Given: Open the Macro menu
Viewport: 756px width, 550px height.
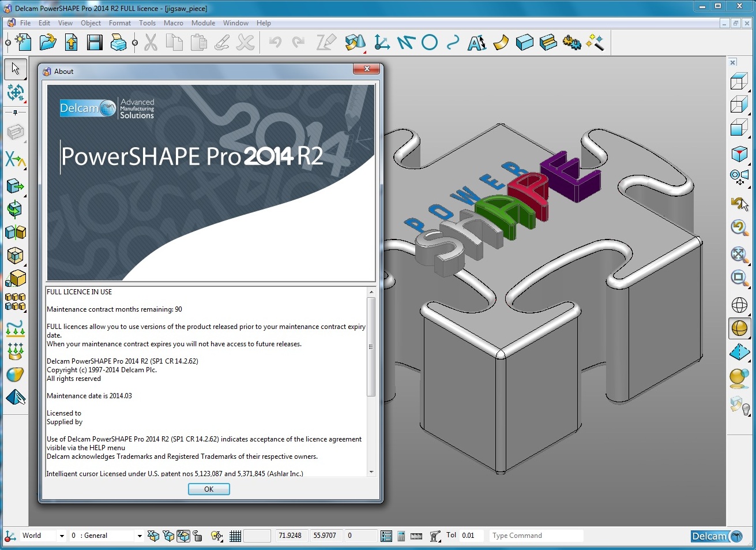Looking at the screenshot, I should click(x=173, y=23).
